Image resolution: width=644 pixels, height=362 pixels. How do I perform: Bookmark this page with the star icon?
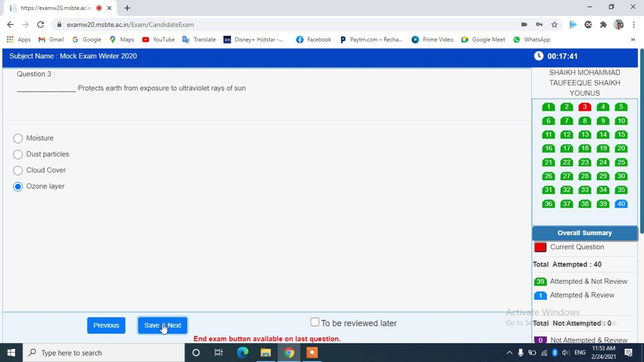click(x=554, y=24)
